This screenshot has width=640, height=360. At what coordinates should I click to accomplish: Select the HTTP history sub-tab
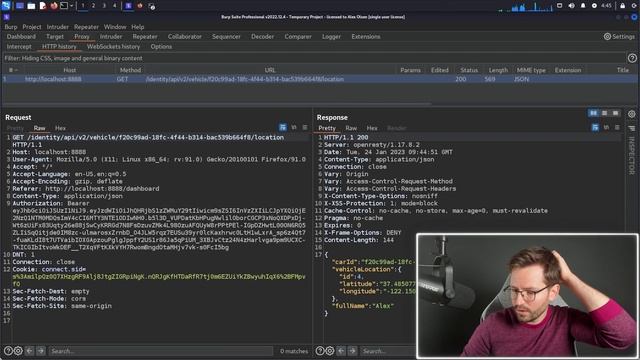59,47
